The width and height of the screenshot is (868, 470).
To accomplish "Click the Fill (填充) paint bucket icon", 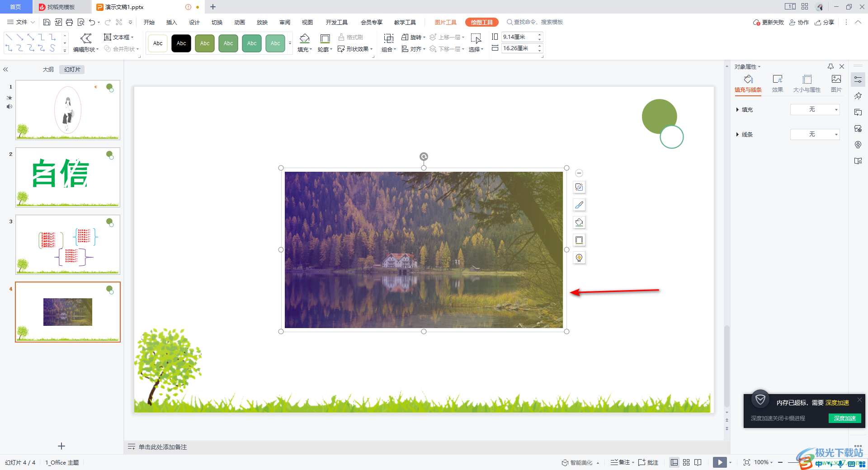I will tap(305, 39).
